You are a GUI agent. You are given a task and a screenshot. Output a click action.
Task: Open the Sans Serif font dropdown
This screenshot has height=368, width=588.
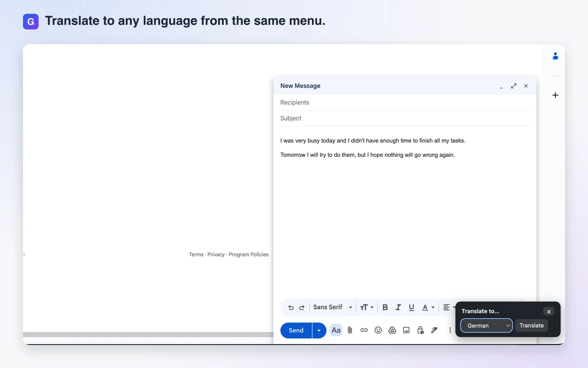pyautogui.click(x=333, y=307)
